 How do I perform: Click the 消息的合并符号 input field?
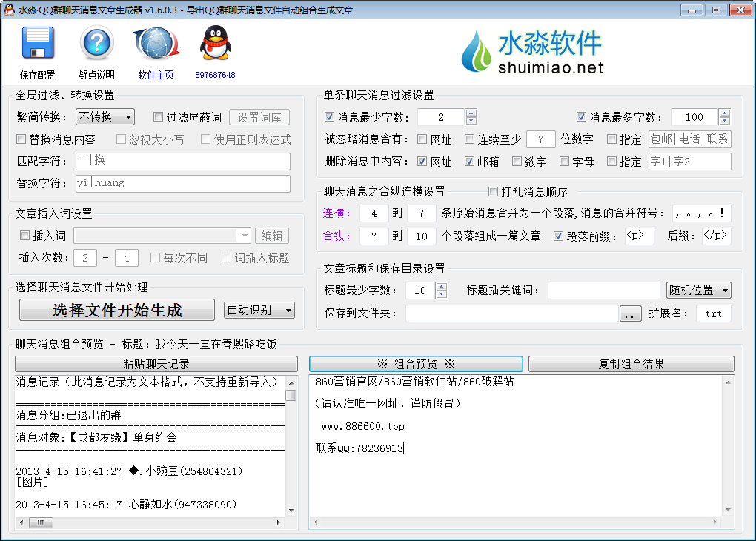pyautogui.click(x=701, y=213)
